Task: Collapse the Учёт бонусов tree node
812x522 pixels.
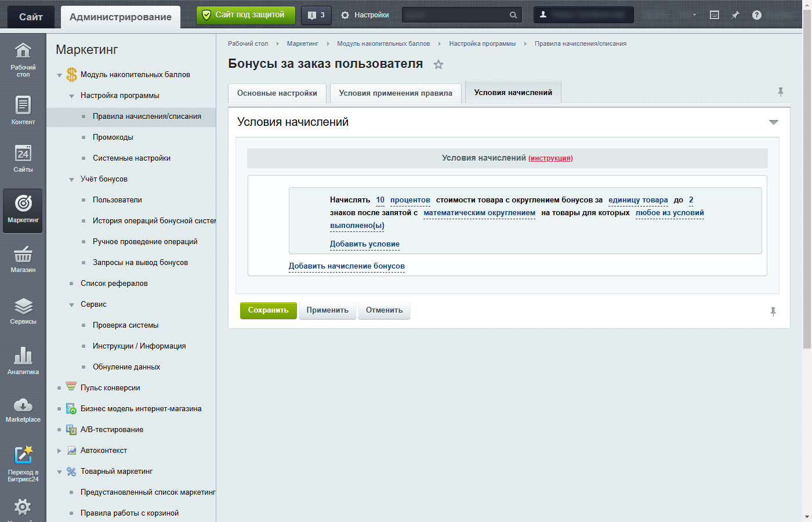Action: click(x=71, y=180)
